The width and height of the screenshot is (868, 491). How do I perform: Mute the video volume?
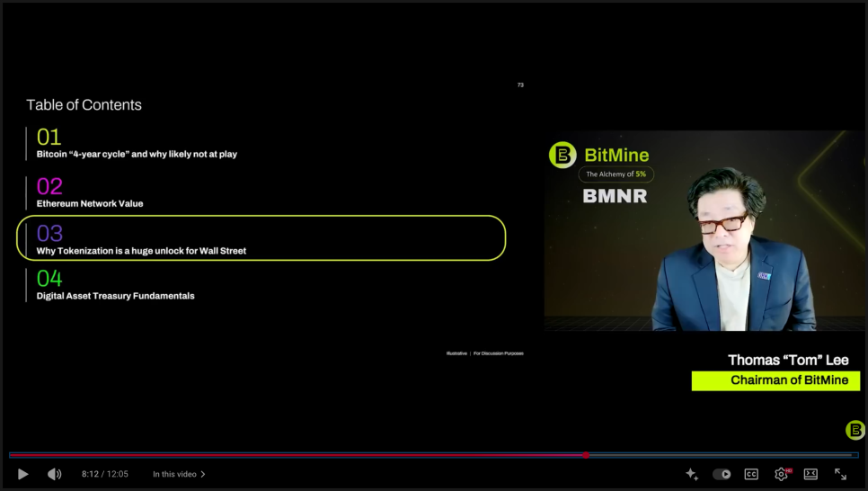(55, 474)
